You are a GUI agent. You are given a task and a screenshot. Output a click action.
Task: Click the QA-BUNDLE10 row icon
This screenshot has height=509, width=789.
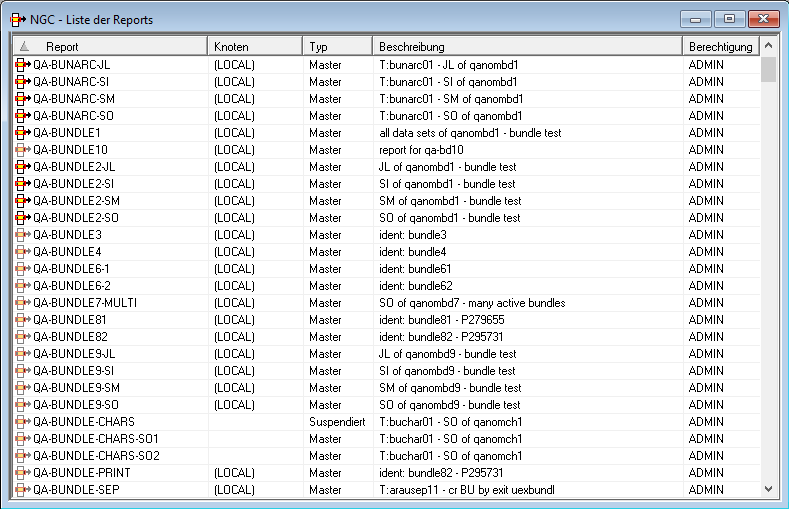pos(22,149)
